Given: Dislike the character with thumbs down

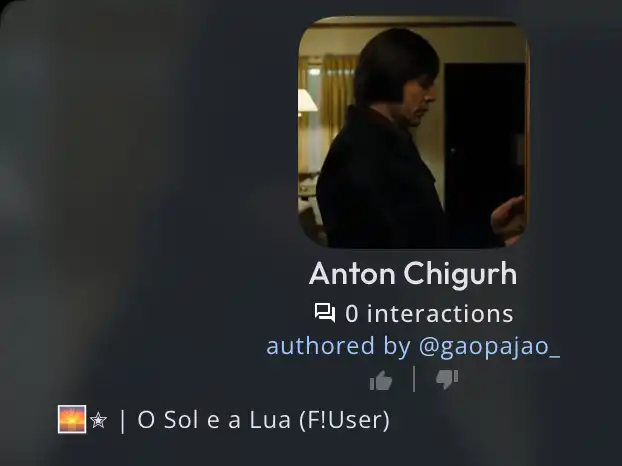Looking at the screenshot, I should [447, 380].
